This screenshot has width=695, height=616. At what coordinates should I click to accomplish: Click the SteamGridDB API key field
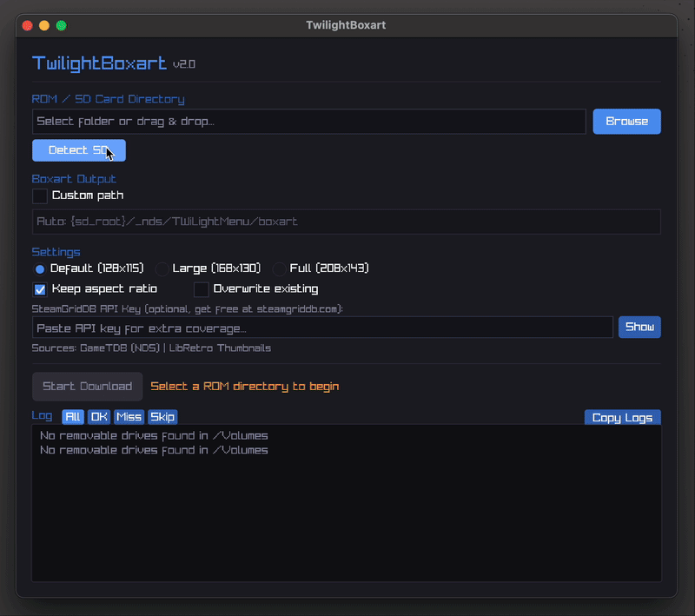coord(322,328)
